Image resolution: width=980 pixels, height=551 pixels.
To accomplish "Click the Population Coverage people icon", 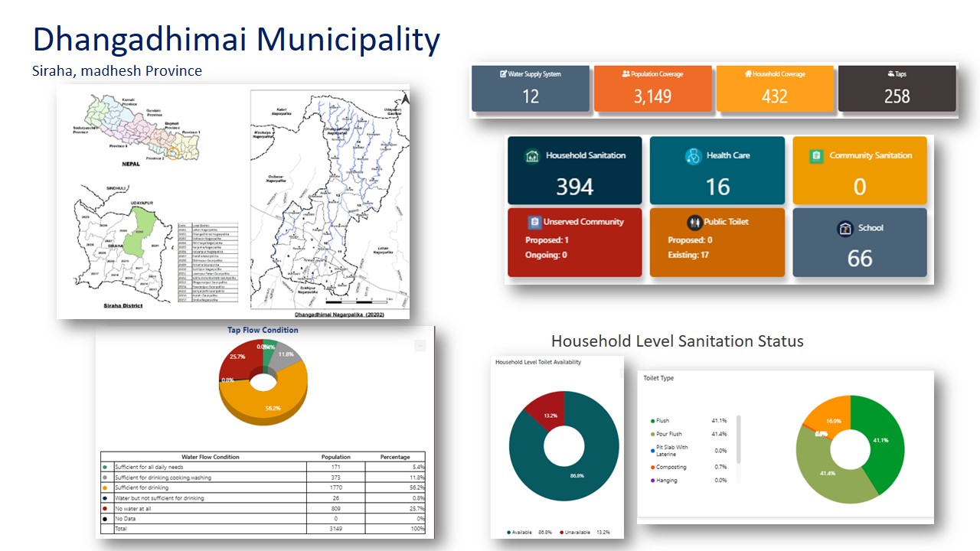I will coord(626,74).
